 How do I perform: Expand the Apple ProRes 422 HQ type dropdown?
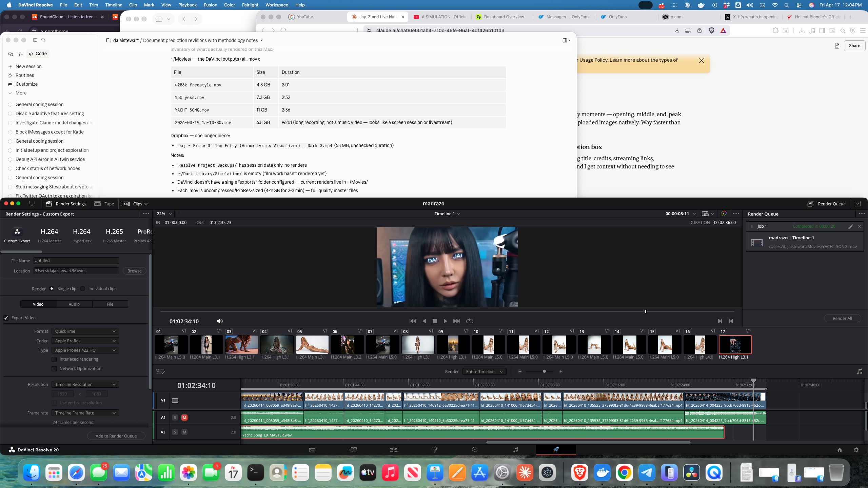tap(85, 350)
